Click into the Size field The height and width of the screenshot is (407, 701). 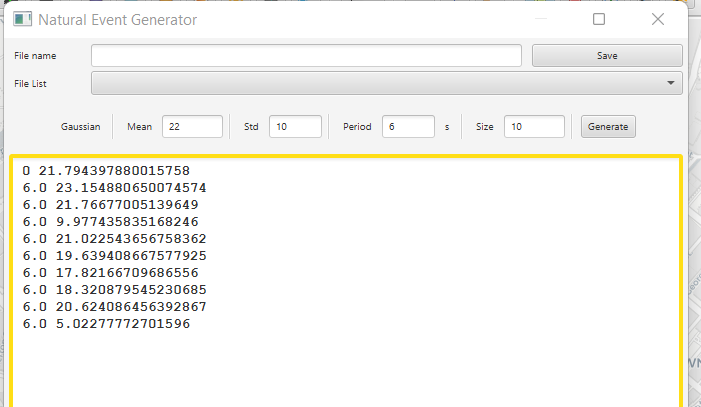coord(534,127)
